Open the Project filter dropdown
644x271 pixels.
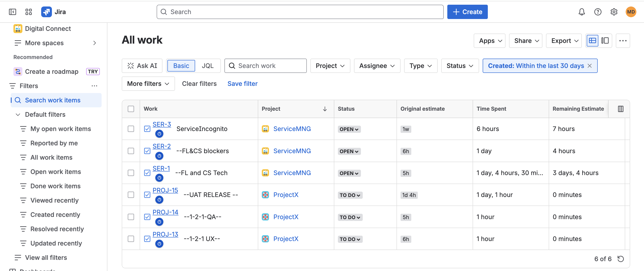pos(330,66)
